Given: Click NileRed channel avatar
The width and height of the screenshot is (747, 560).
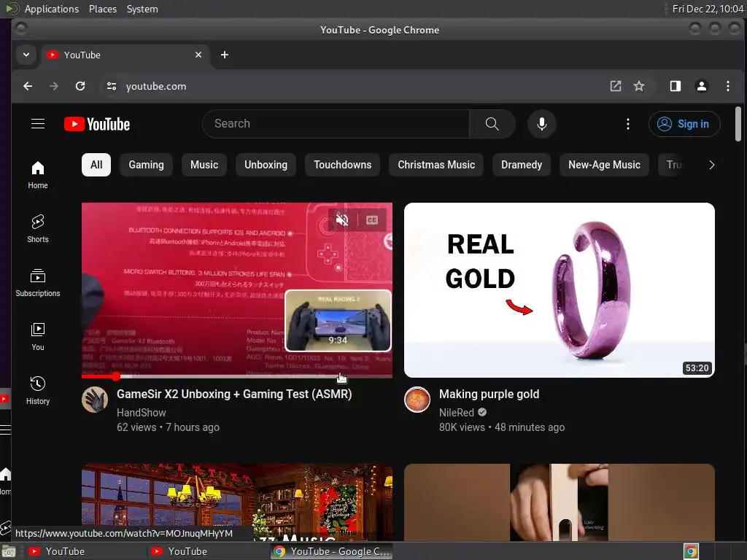Looking at the screenshot, I should click(417, 400).
